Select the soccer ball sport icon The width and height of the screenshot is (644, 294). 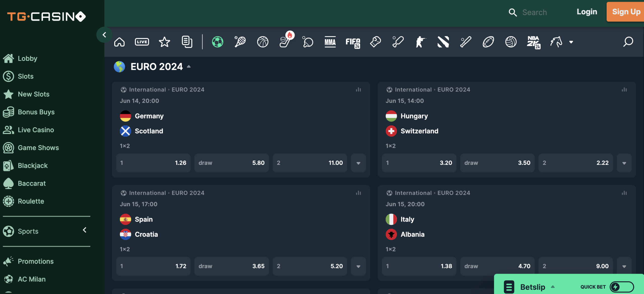pos(218,42)
